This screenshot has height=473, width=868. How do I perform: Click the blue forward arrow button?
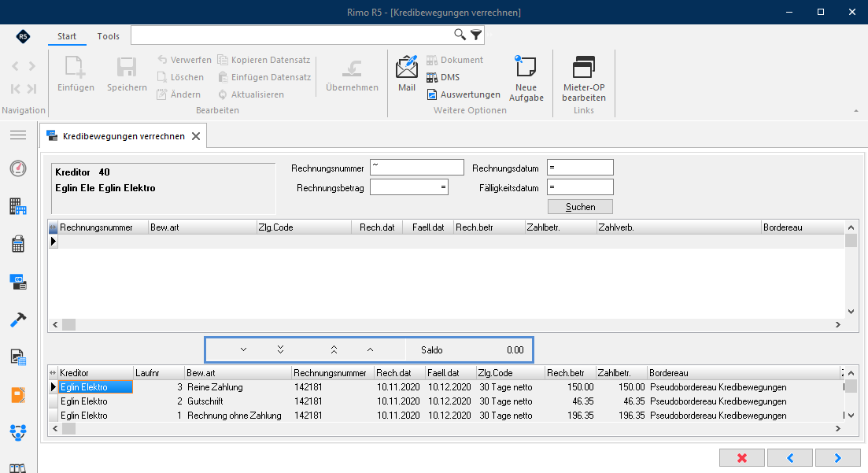[837, 458]
